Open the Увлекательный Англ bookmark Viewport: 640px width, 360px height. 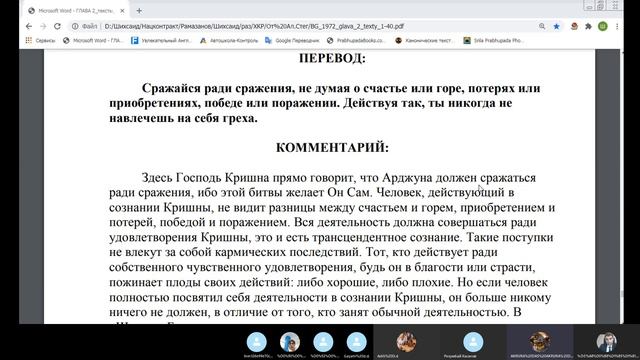161,40
